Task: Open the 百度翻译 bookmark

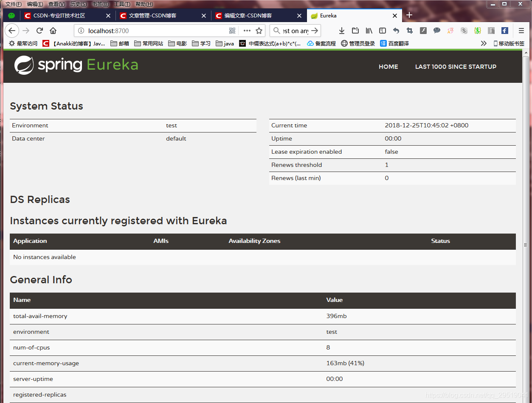Action: [x=394, y=43]
